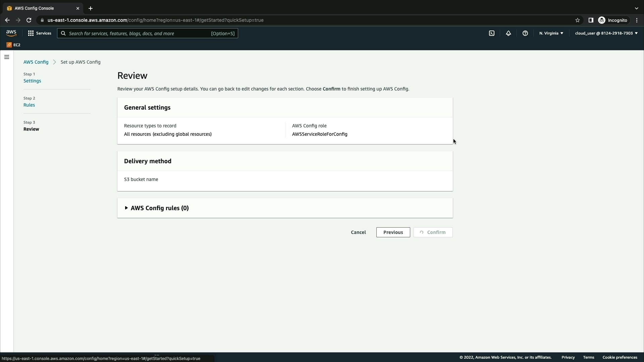644x362 pixels.
Task: Open the cloud_user account dropdown
Action: pyautogui.click(x=606, y=33)
